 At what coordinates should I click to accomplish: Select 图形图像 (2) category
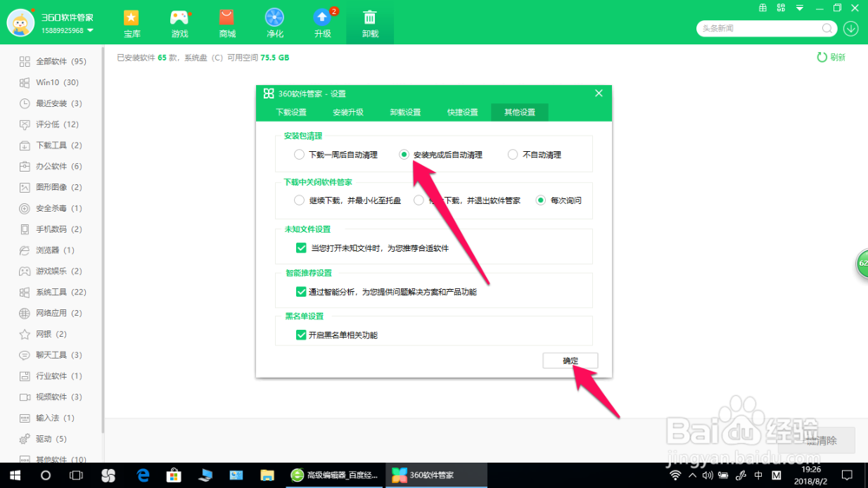click(50, 188)
